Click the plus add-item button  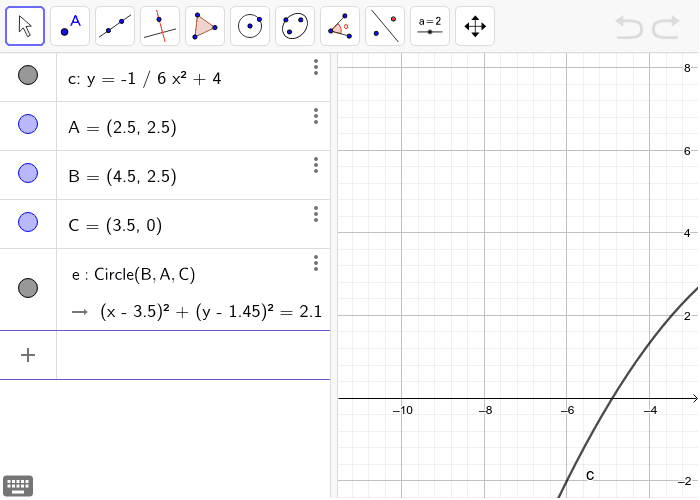click(28, 355)
